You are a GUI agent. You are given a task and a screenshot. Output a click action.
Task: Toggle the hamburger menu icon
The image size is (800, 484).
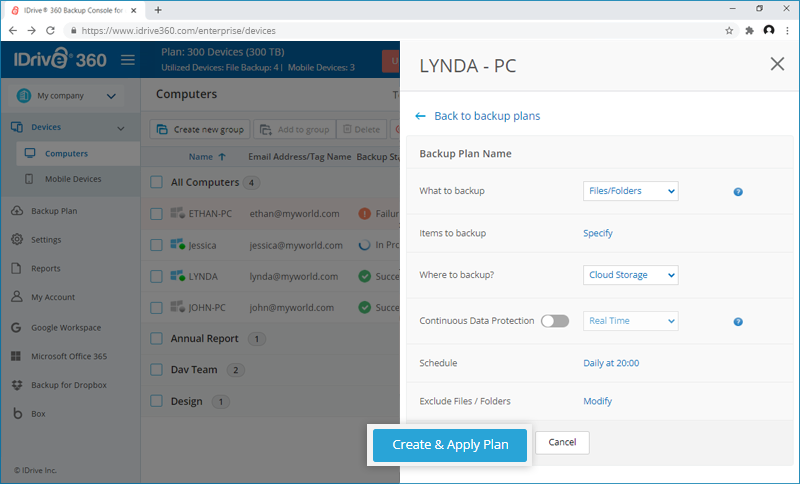click(x=128, y=60)
